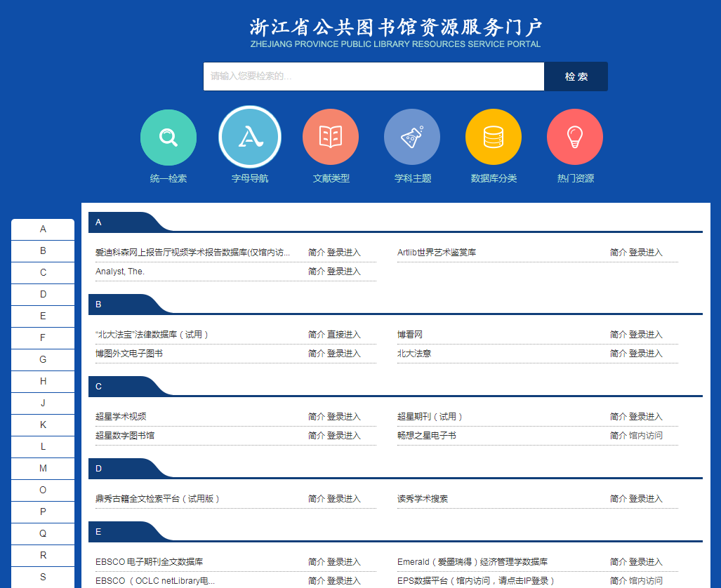Select the 字母导航 letter A icon
721x588 pixels.
tap(250, 137)
